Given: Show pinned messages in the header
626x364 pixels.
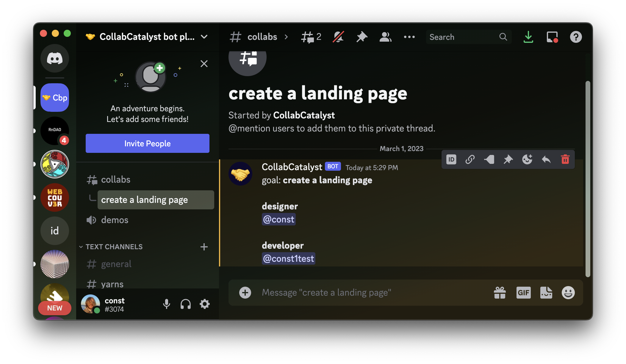Looking at the screenshot, I should click(x=362, y=37).
